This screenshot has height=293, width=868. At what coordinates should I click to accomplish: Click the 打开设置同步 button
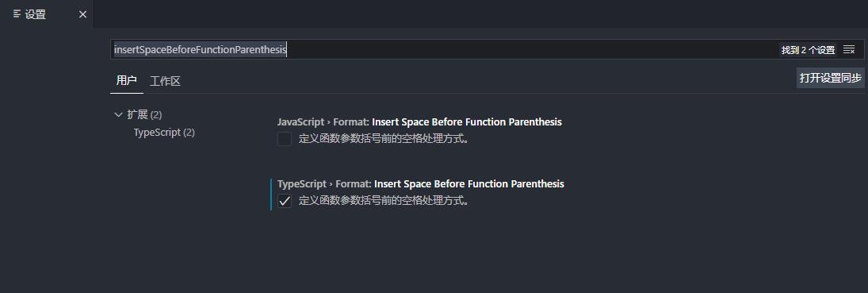click(x=831, y=79)
